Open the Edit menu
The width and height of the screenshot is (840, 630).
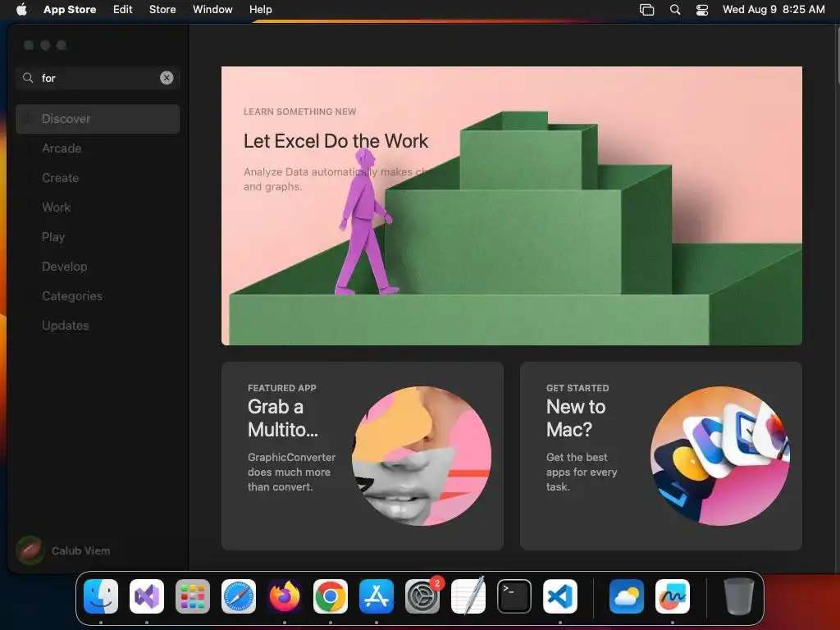click(x=123, y=9)
